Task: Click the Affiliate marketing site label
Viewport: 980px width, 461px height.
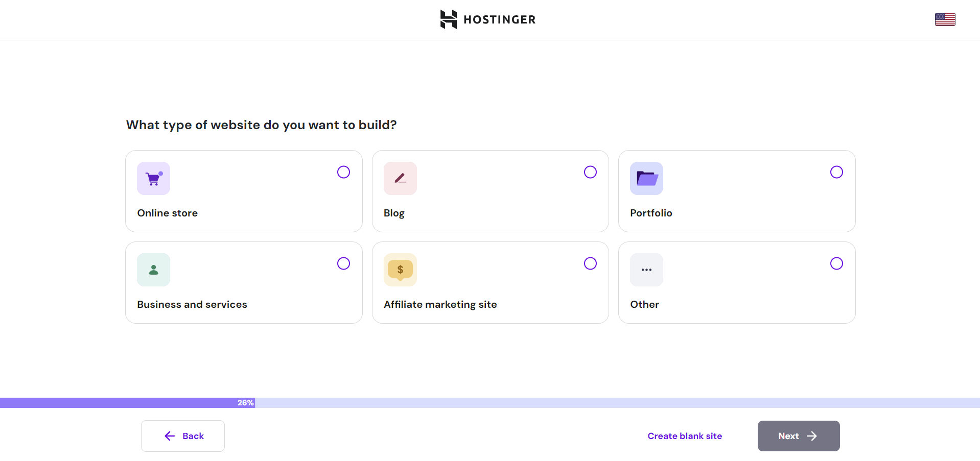Action: 440,304
